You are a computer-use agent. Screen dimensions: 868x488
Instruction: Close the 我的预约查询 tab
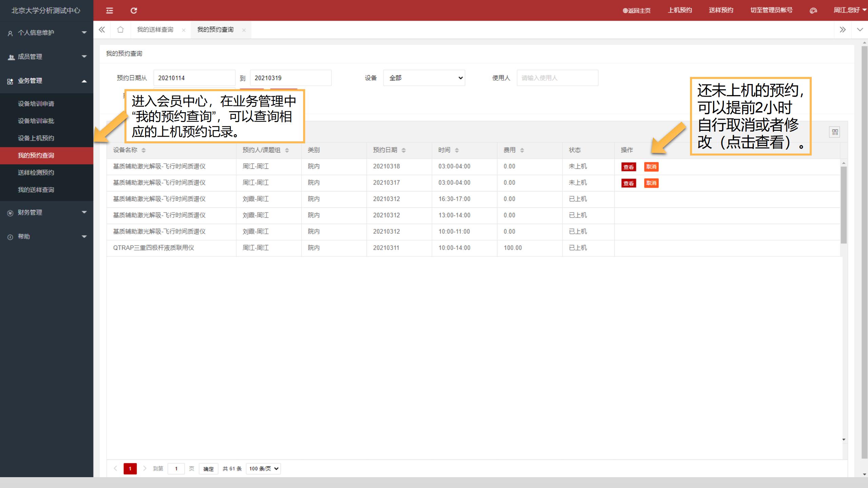[244, 30]
